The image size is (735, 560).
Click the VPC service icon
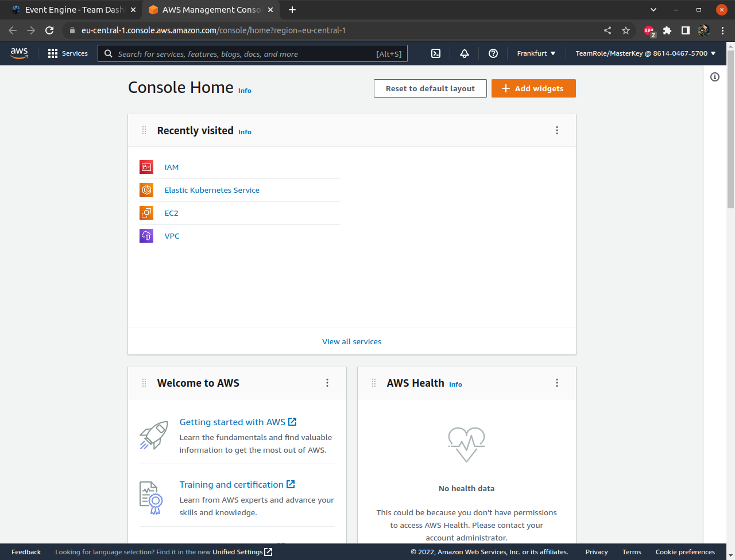pyautogui.click(x=146, y=236)
